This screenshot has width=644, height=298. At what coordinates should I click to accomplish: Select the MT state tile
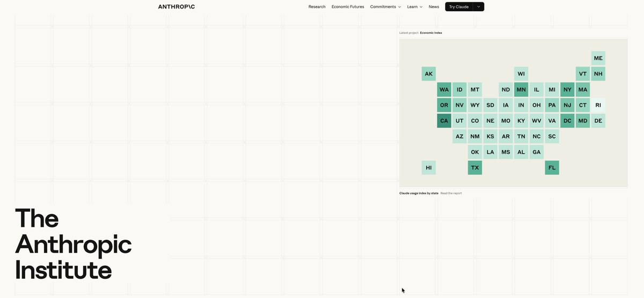click(475, 90)
